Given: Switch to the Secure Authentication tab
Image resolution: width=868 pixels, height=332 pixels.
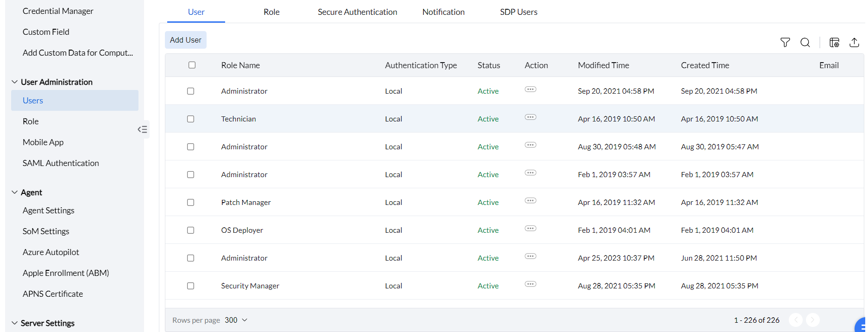Looking at the screenshot, I should [357, 12].
